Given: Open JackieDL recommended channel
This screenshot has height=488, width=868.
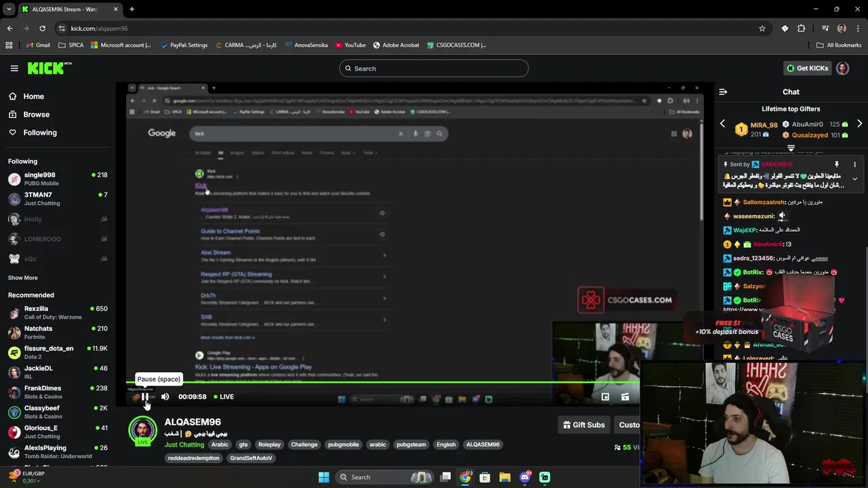Looking at the screenshot, I should tap(58, 372).
